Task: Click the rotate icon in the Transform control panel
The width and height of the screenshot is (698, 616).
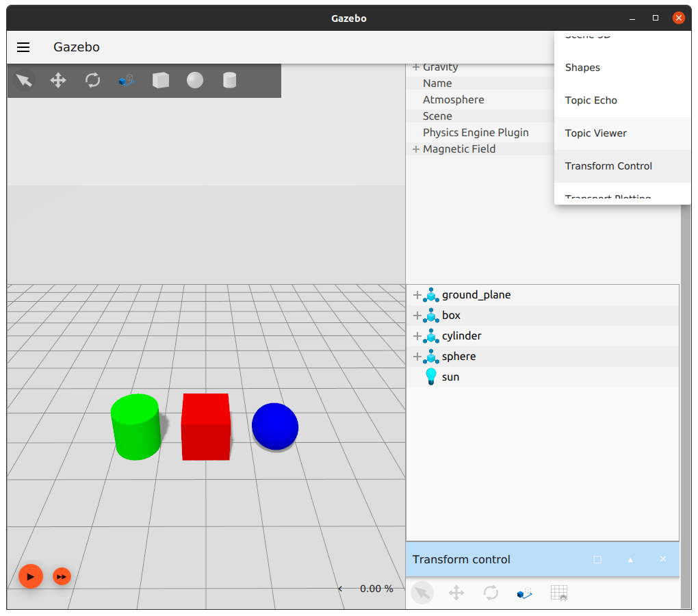Action: pos(491,593)
